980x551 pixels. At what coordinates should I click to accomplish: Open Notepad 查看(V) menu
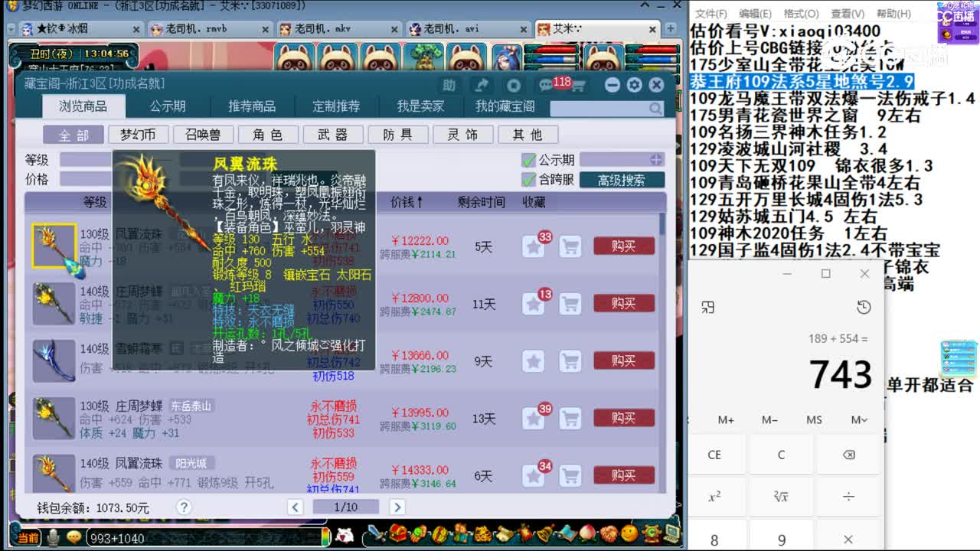click(x=847, y=14)
